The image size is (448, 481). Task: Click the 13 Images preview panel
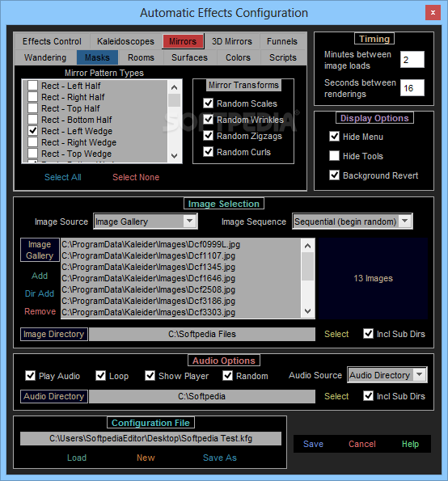tap(373, 279)
